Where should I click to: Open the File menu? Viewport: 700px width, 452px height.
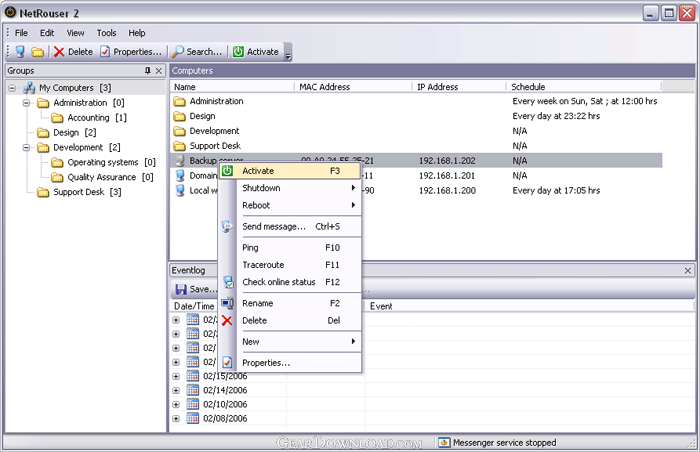21,33
